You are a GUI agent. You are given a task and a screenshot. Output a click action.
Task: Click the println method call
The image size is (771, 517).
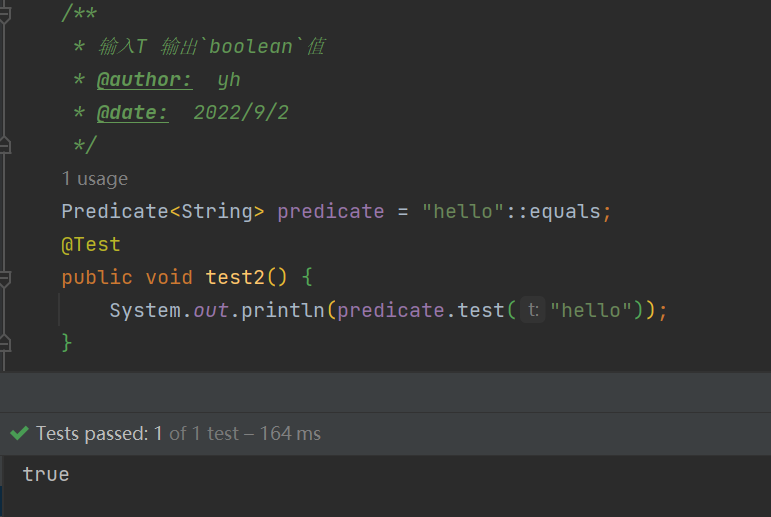(283, 310)
